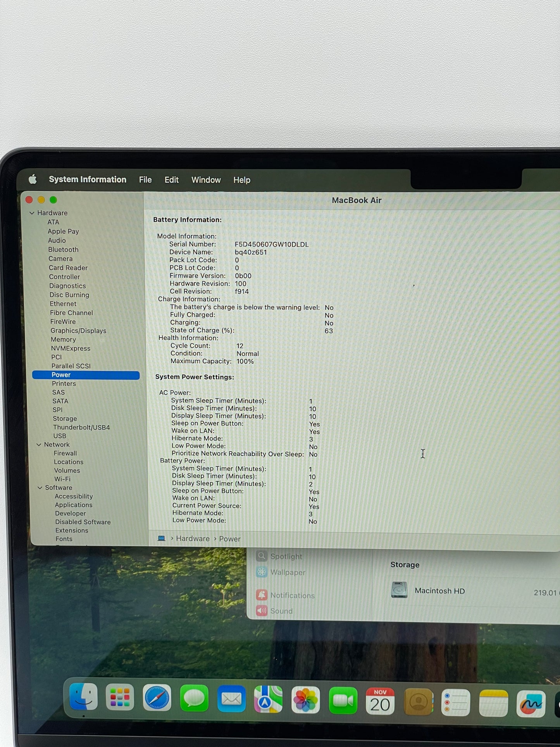
Task: Launch Launchpad from the Dock
Action: pos(120,697)
